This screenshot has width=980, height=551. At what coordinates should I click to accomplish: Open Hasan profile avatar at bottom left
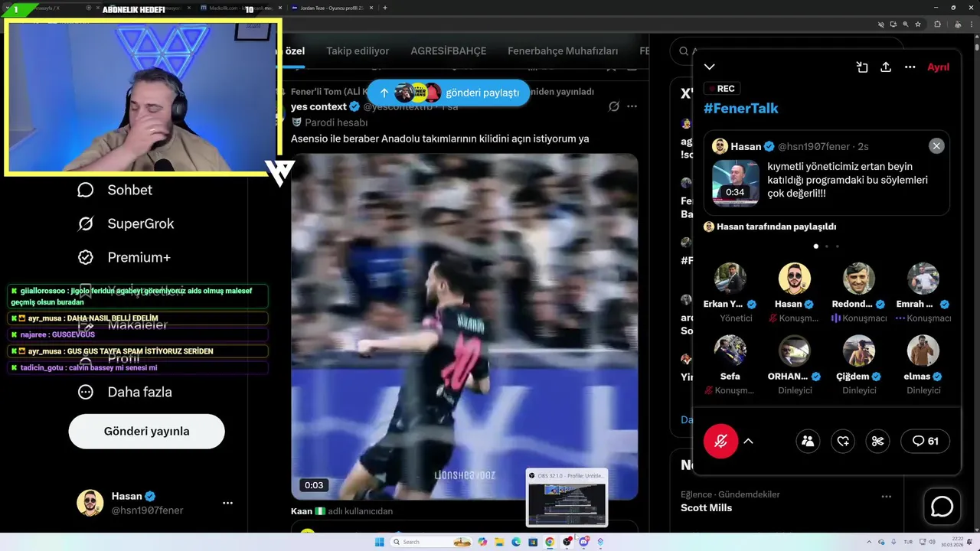tap(90, 503)
